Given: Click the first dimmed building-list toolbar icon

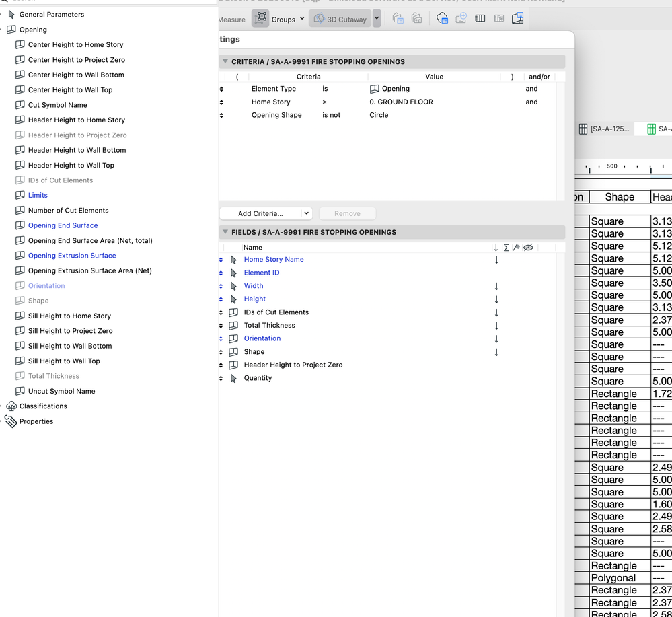Looking at the screenshot, I should (x=398, y=18).
